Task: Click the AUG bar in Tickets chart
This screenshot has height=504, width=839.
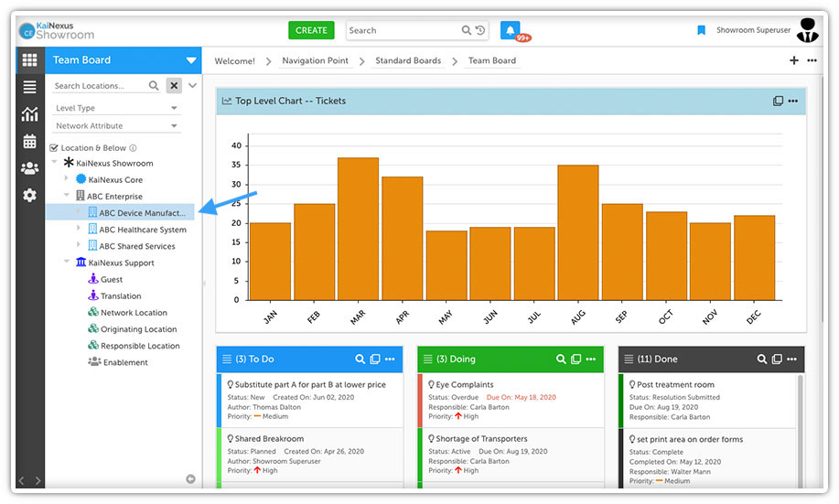Action: 578,232
